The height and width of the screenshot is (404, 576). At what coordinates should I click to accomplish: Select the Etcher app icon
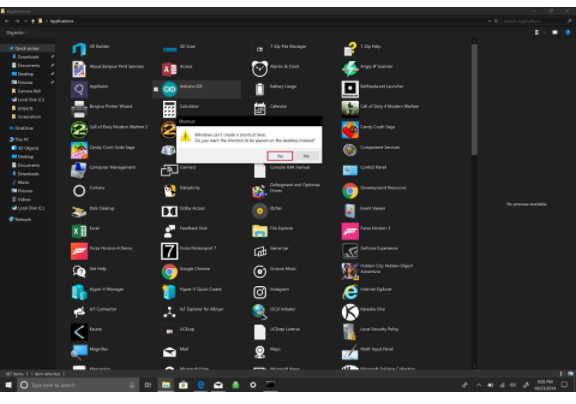260,211
